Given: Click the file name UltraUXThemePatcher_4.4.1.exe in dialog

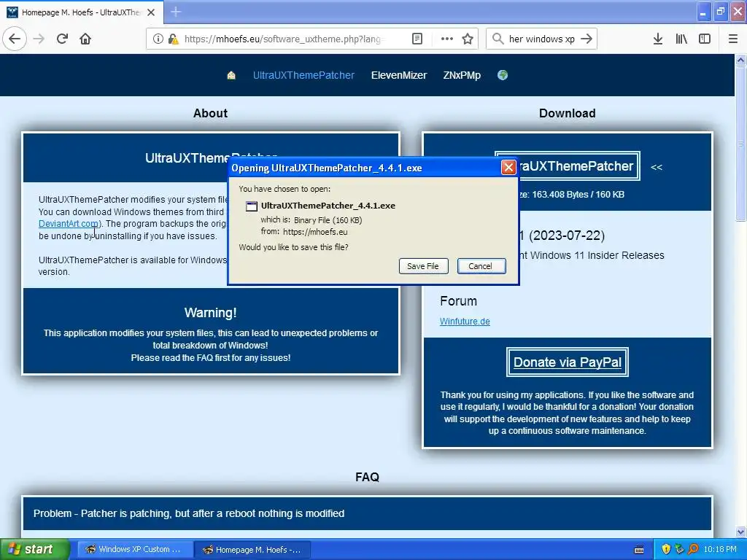Looking at the screenshot, I should click(x=328, y=206).
